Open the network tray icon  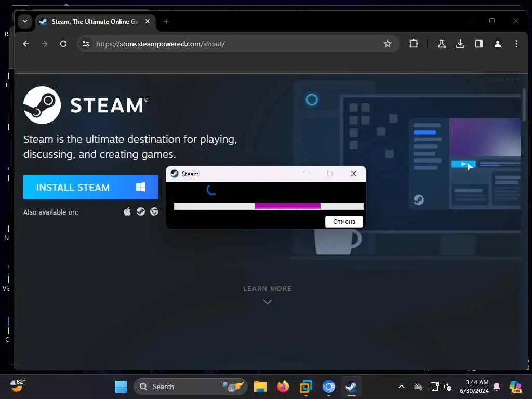(434, 387)
